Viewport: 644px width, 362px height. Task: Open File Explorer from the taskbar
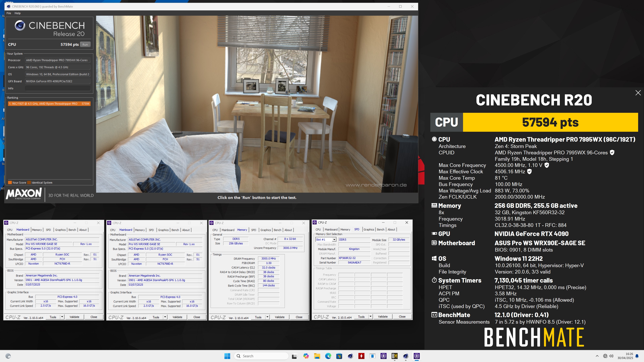click(x=317, y=356)
